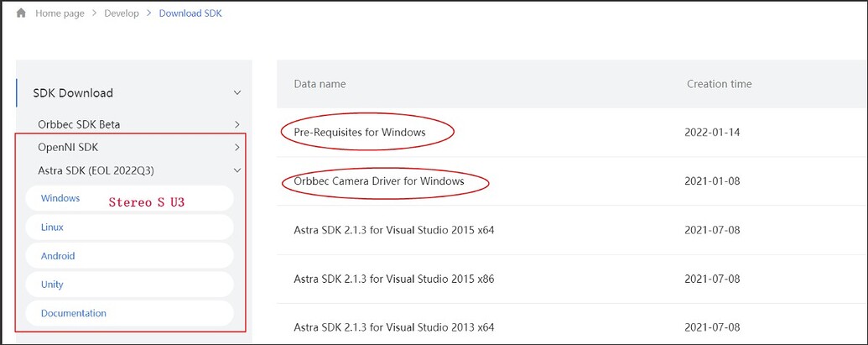Screen dimensions: 868x345
Task: Click the Download SDK breadcrumb
Action: click(190, 13)
